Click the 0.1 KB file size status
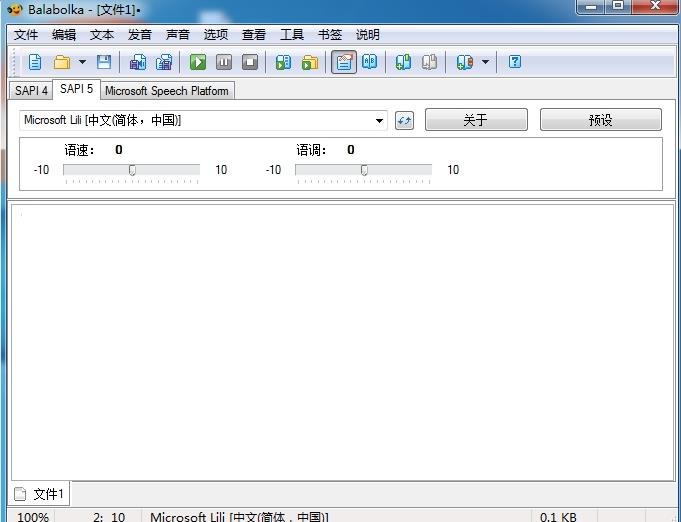 558,517
